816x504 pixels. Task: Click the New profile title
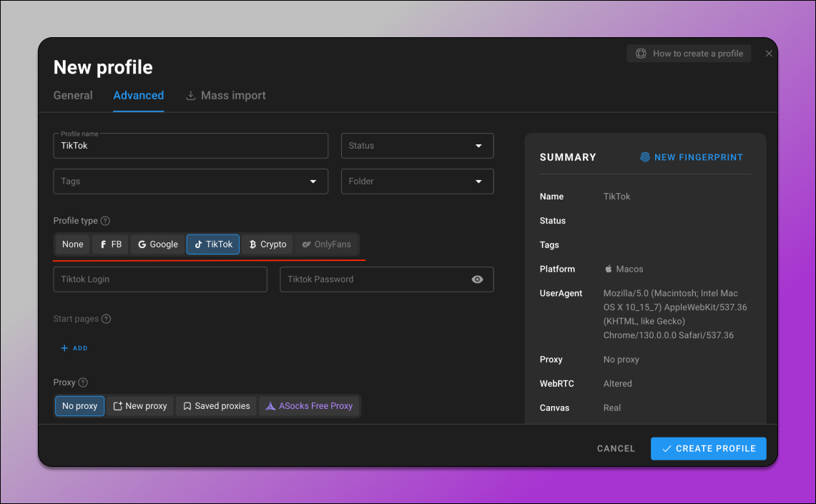(x=103, y=68)
